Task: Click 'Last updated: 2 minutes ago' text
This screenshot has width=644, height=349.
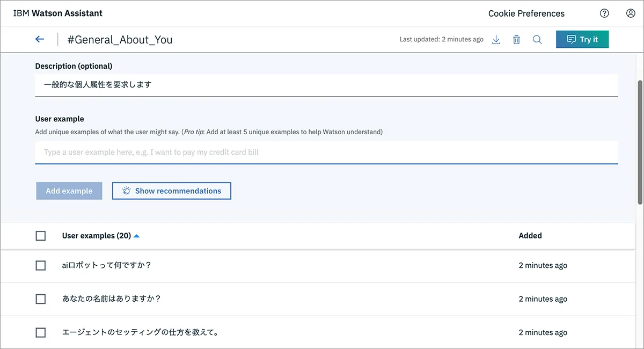Action: pos(442,39)
